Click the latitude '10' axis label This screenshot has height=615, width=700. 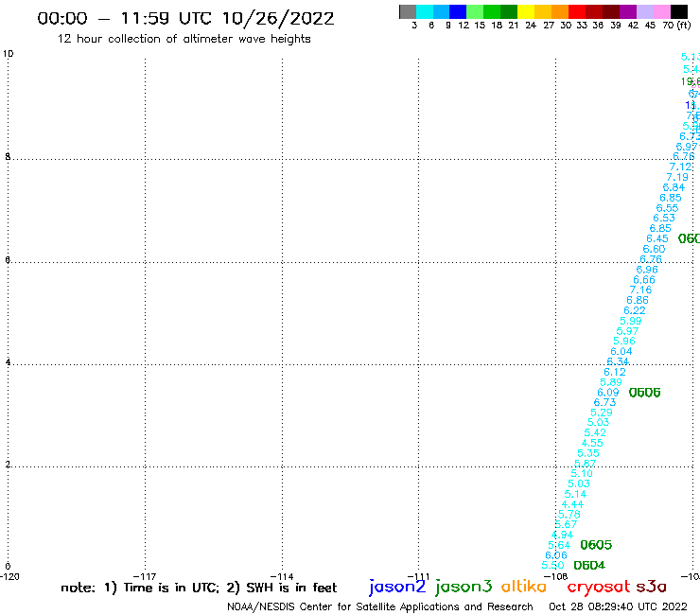tap(8, 54)
